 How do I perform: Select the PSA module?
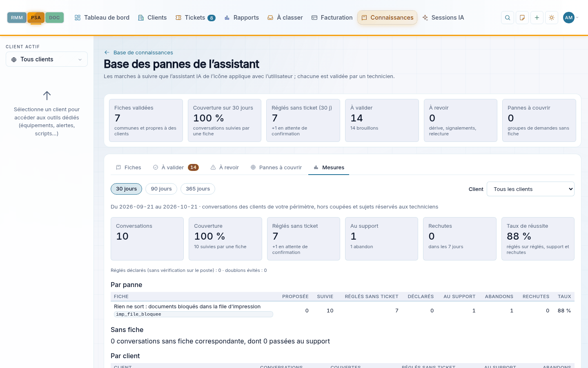[36, 18]
